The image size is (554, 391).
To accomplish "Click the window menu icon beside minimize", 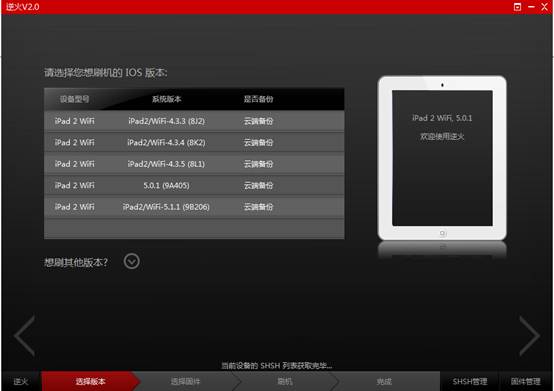I will pyautogui.click(x=517, y=7).
